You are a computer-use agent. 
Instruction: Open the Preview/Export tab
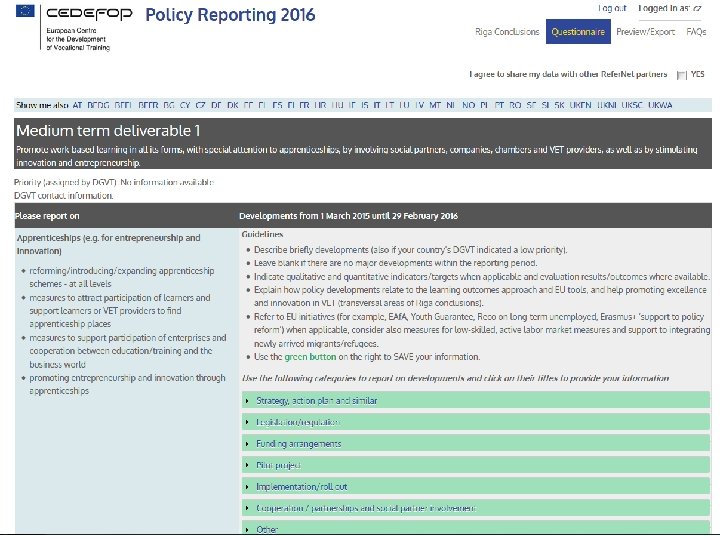(645, 32)
